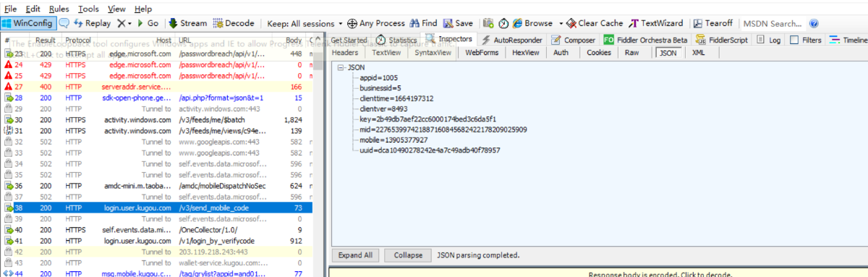This screenshot has height=277, width=868.
Task: Select session 28 sdk-open-phone row
Action: tap(157, 98)
